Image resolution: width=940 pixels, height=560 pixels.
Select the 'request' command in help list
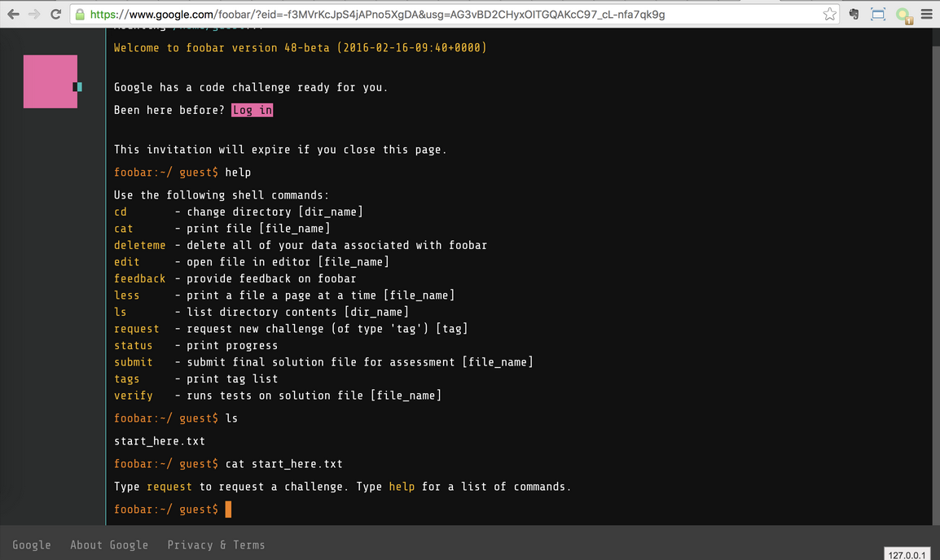click(x=137, y=330)
